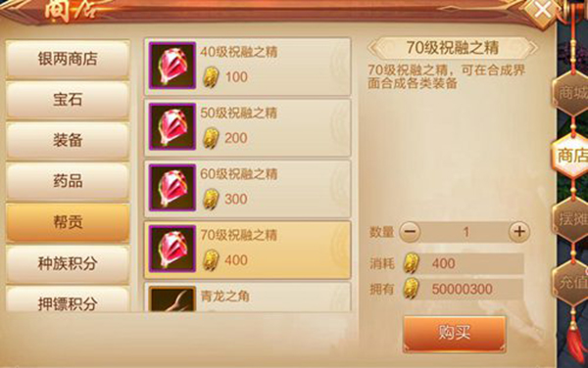Screen dimensions: 588x368
Task: Decrease quantity with the minus button
Action: point(410,232)
